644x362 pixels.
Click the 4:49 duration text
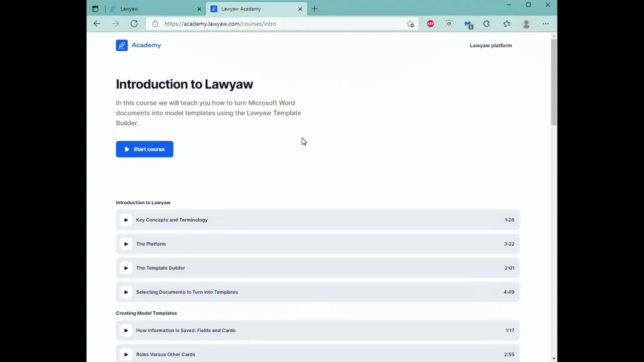tap(509, 292)
